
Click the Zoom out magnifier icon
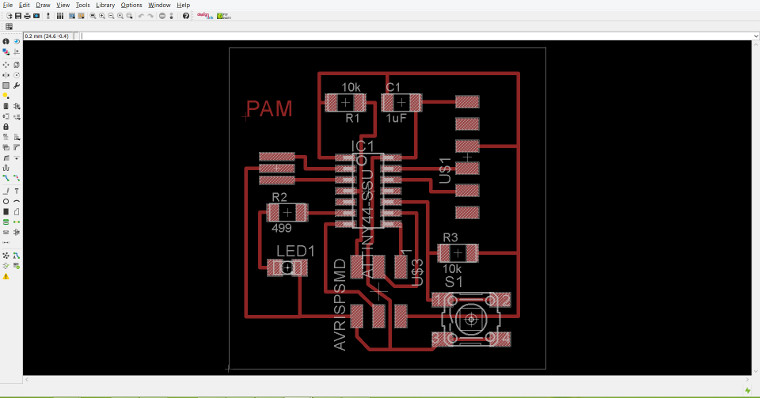pos(111,16)
